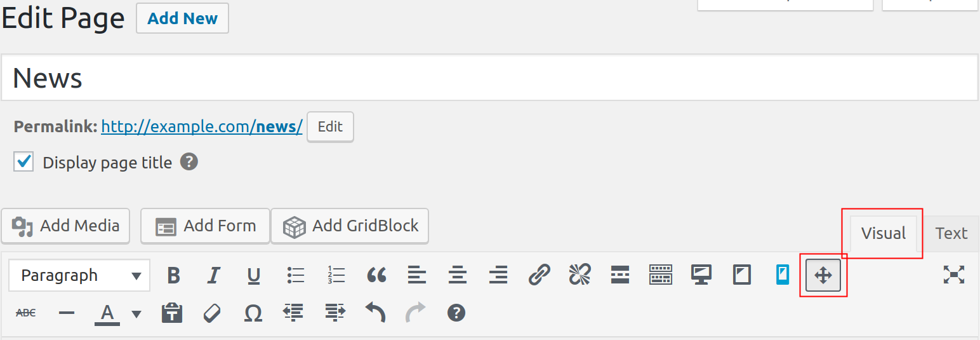Click the Add New page button
Image resolution: width=980 pixels, height=340 pixels.
182,18
